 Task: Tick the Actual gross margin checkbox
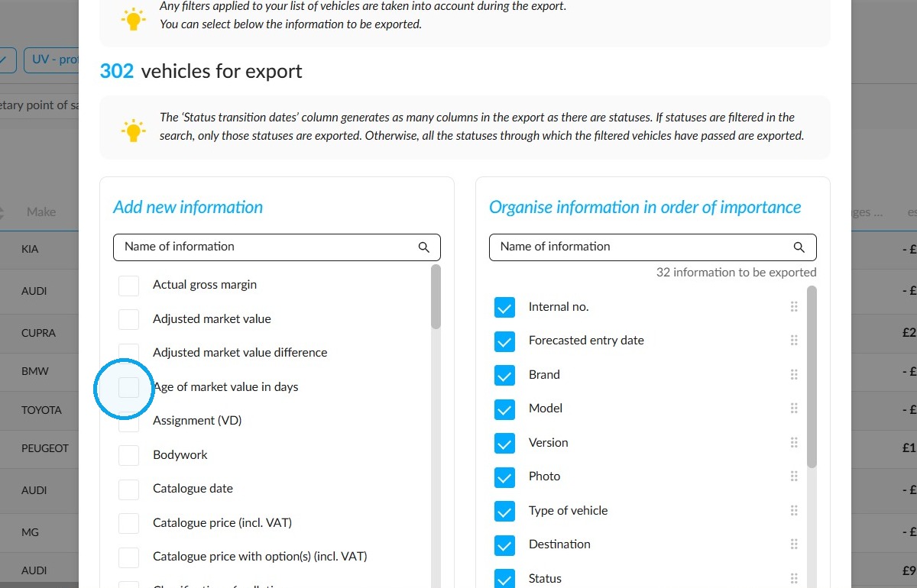tap(129, 286)
